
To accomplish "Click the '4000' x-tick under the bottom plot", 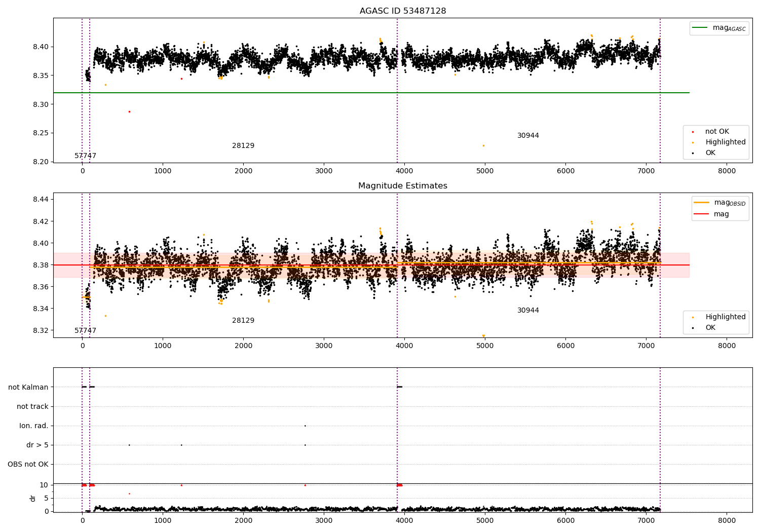I will [x=404, y=520].
